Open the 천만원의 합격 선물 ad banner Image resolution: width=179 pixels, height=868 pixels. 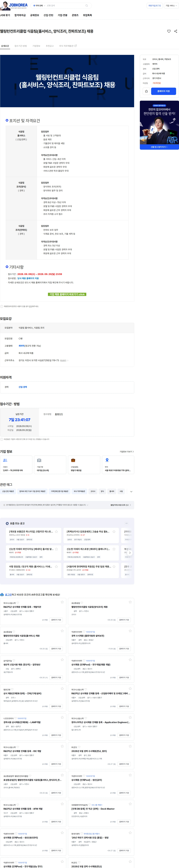pyautogui.click(x=159, y=125)
